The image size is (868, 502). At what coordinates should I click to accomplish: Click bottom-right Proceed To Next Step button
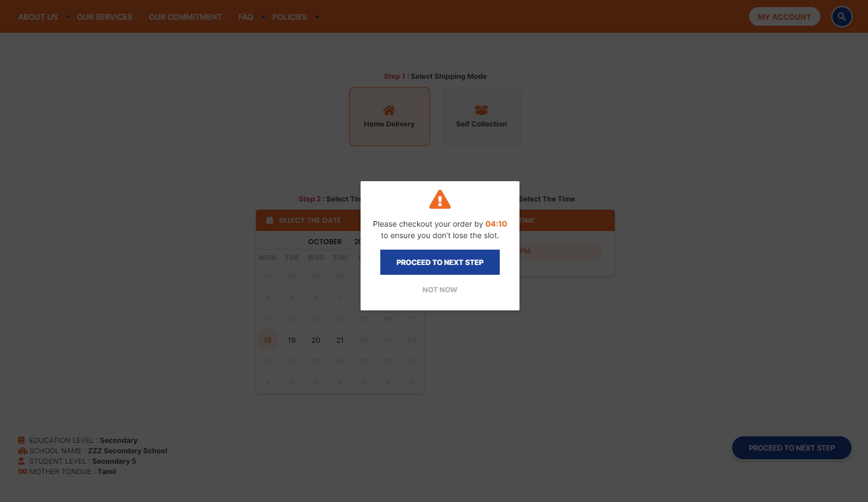click(x=792, y=448)
